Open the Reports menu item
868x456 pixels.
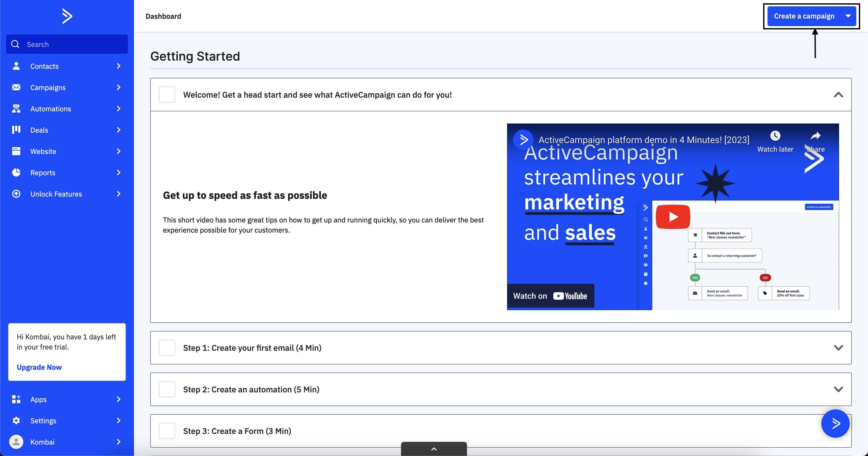pyautogui.click(x=67, y=172)
